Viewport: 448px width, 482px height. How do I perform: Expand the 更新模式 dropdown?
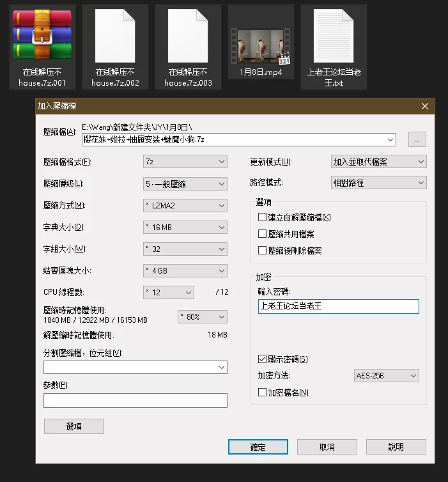pyautogui.click(x=378, y=162)
